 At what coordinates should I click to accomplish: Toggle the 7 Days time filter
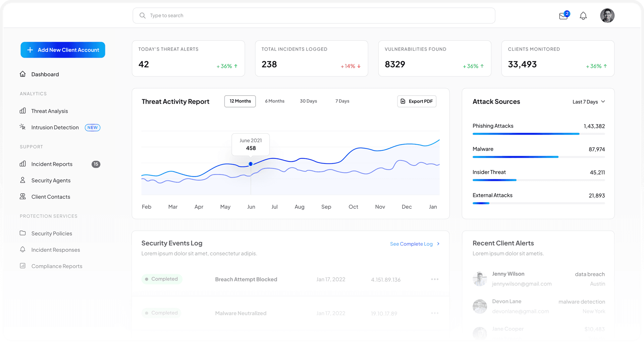point(342,101)
